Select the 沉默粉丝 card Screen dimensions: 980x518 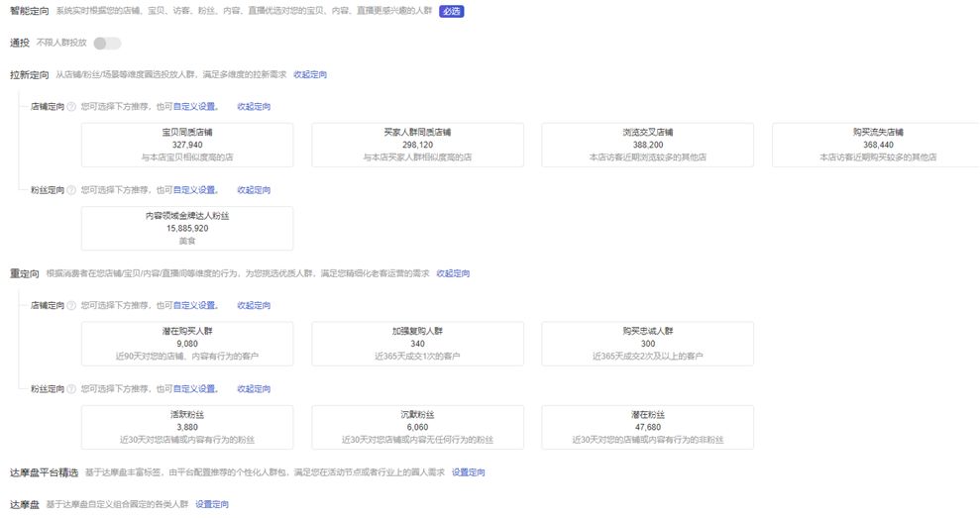tap(417, 428)
